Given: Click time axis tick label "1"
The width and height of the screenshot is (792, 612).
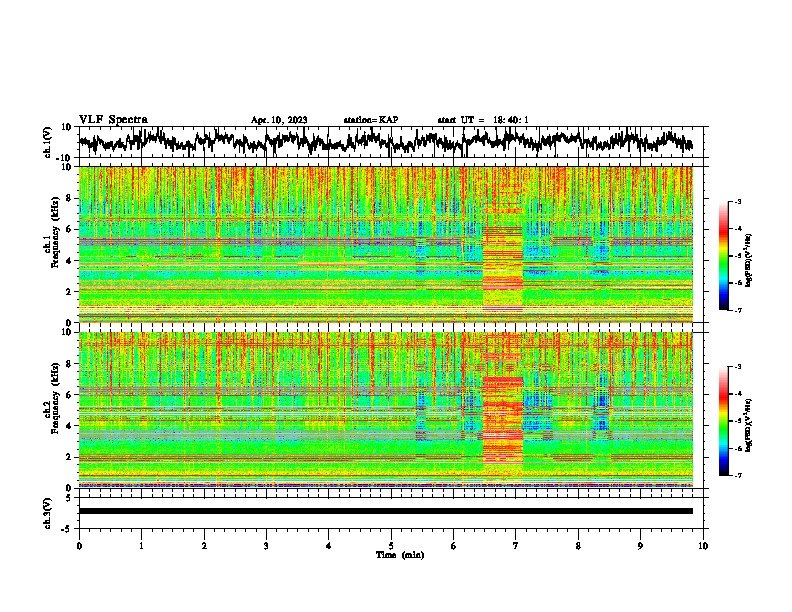Looking at the screenshot, I should point(141,546).
